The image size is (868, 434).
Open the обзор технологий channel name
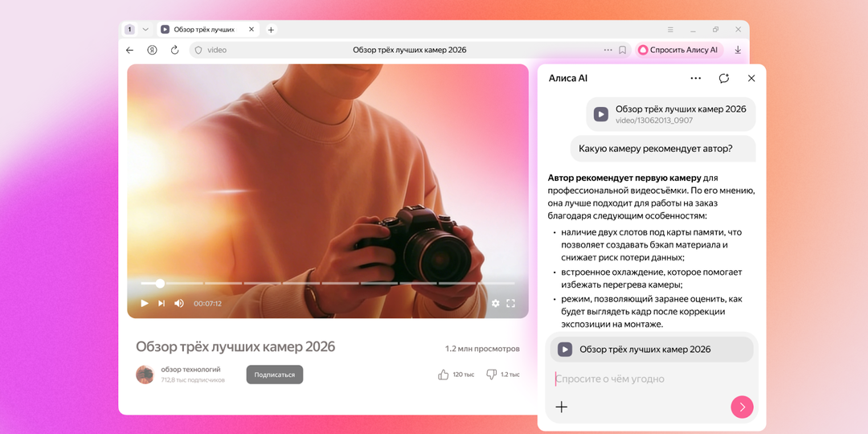(x=190, y=369)
